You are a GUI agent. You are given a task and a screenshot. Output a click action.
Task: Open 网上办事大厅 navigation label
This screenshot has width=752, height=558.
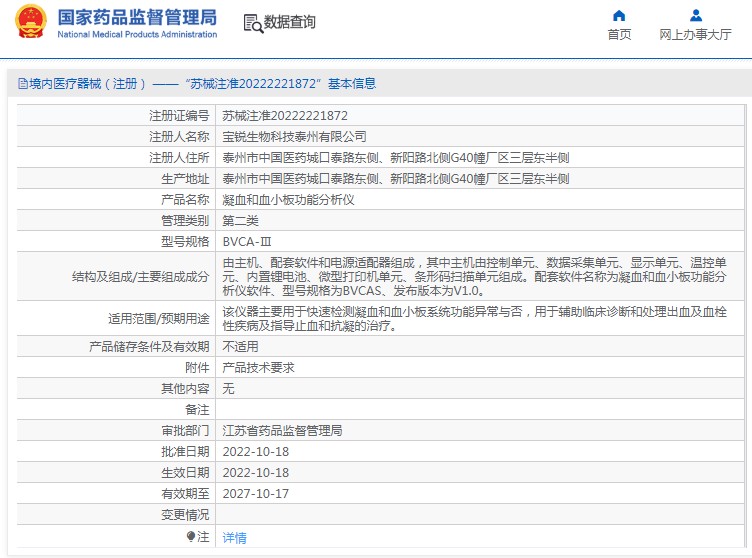695,35
